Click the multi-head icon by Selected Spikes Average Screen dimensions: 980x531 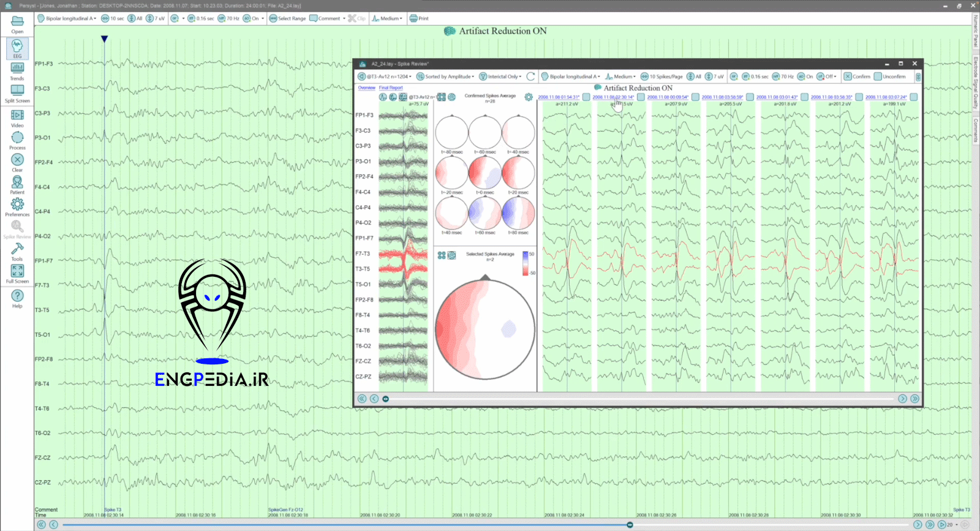tap(442, 255)
